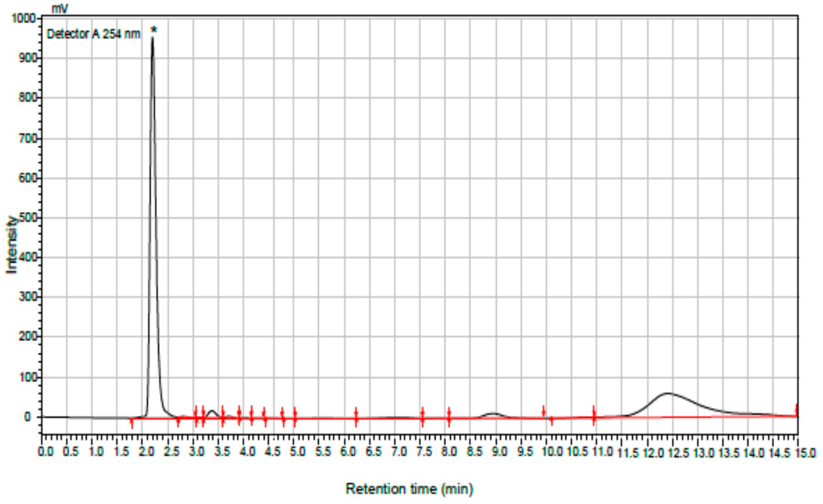Click the Retention time (min) axis title
Screen dimensions: 823x504
pyautogui.click(x=410, y=489)
